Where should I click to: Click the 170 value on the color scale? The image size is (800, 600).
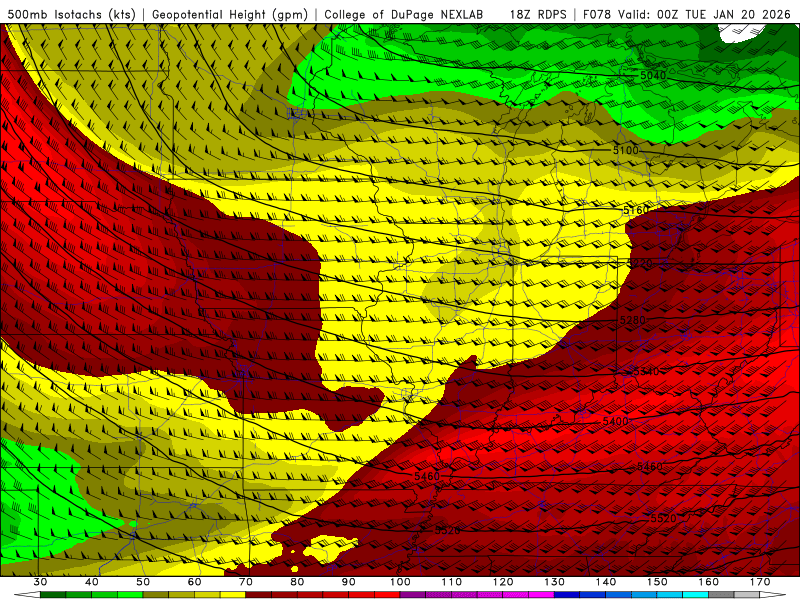tap(760, 582)
